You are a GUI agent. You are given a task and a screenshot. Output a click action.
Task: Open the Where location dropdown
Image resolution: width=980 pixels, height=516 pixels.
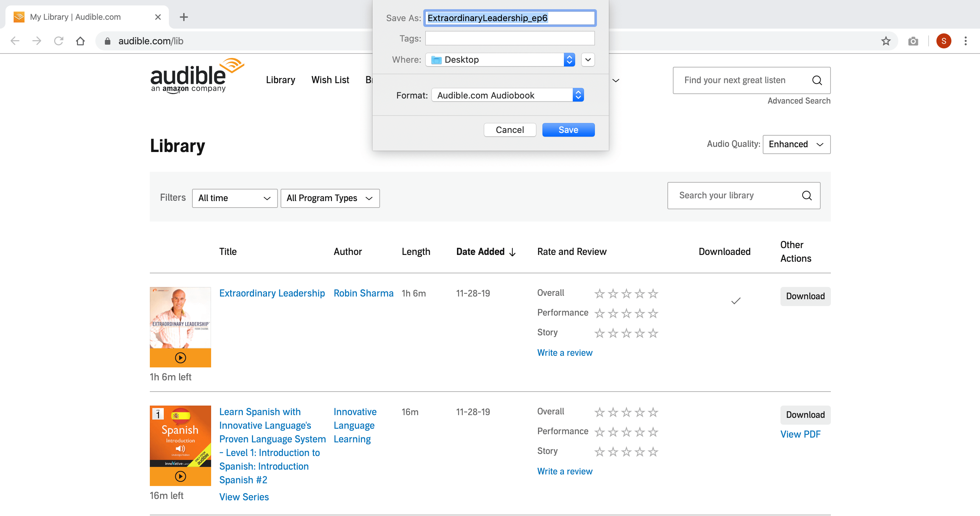(x=500, y=60)
